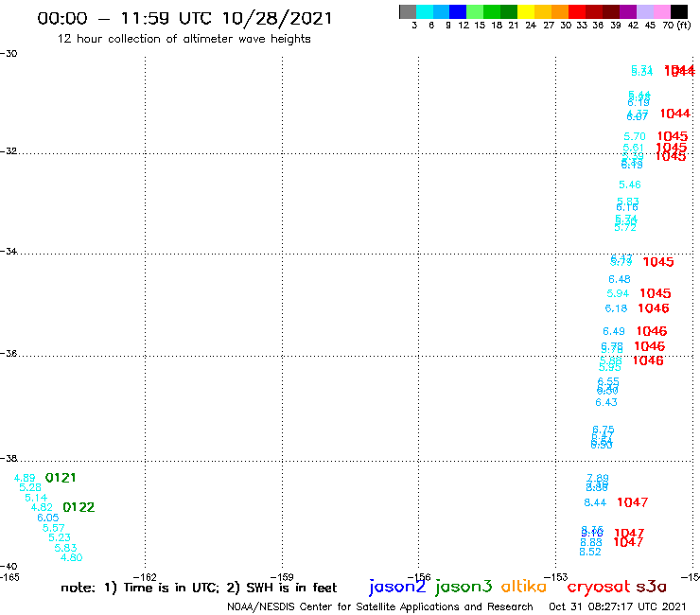
Task: Click the 'note: 1) Time is in UTC' text
Action: [140, 589]
